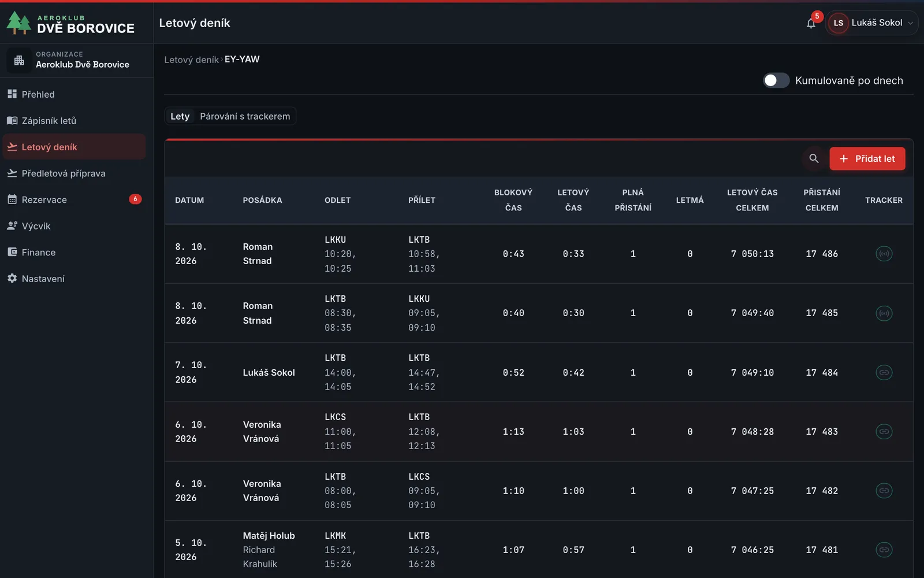Click block time 1:13 cell
The width and height of the screenshot is (924, 578).
pyautogui.click(x=513, y=432)
